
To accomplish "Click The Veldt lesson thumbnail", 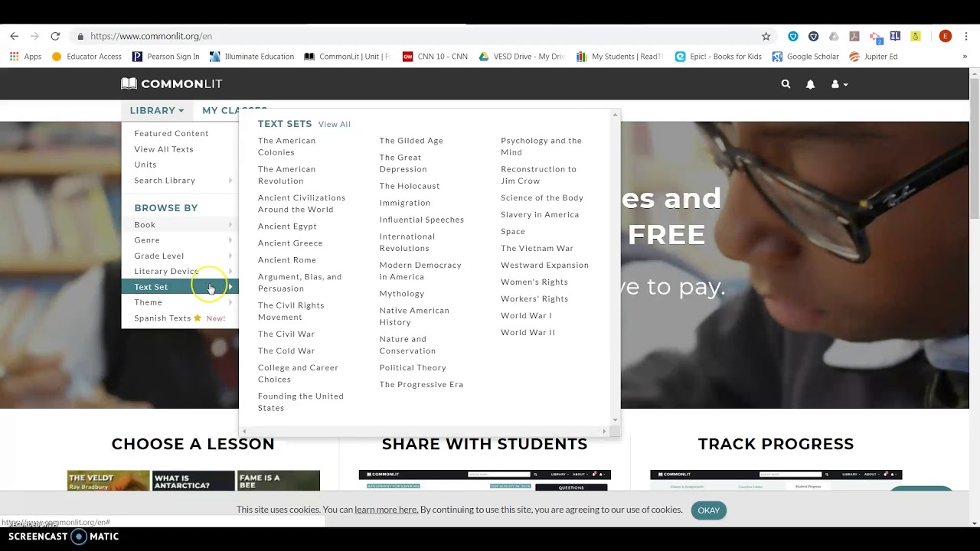I will click(x=108, y=481).
